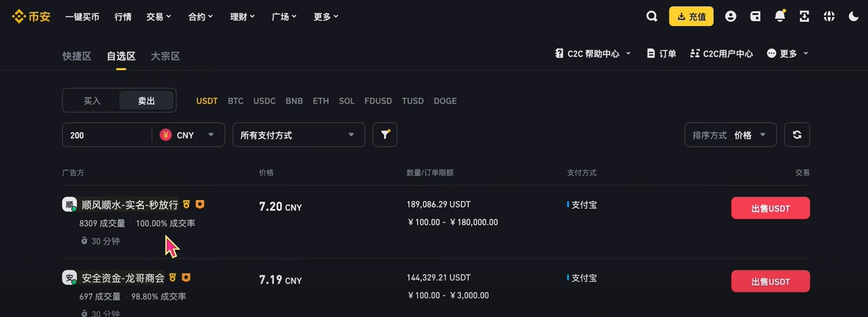
Task: Open the wallet icon in header
Action: click(755, 17)
